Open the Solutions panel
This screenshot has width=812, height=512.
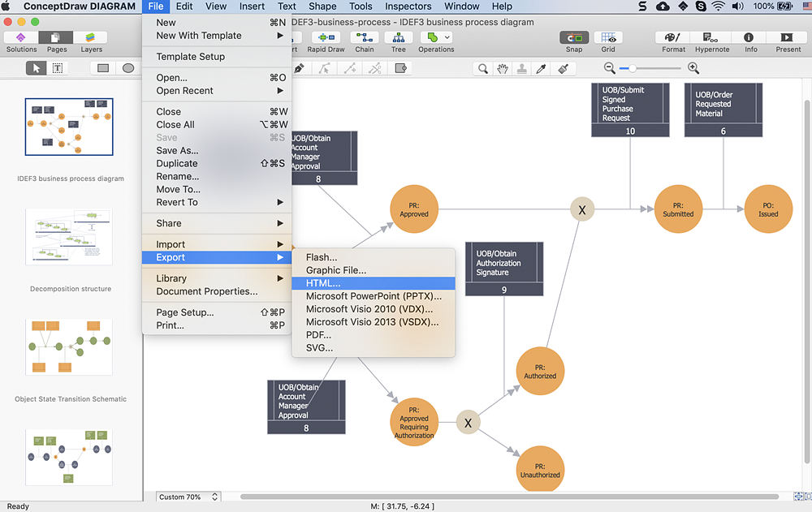click(21, 38)
